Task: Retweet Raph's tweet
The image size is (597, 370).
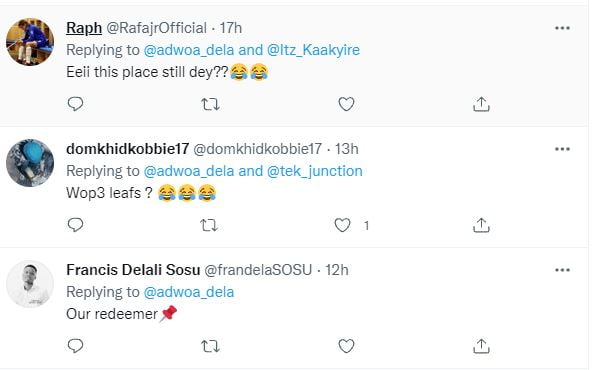Action: [210, 104]
